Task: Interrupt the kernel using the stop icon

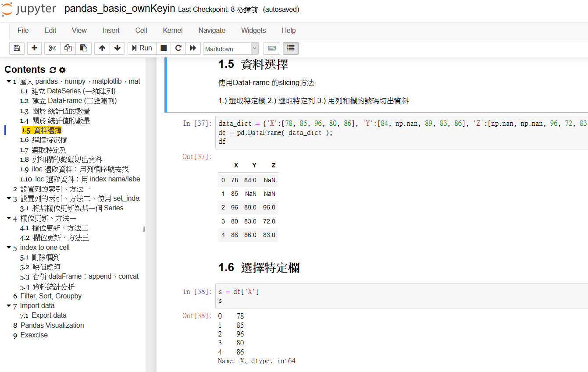Action: [163, 48]
